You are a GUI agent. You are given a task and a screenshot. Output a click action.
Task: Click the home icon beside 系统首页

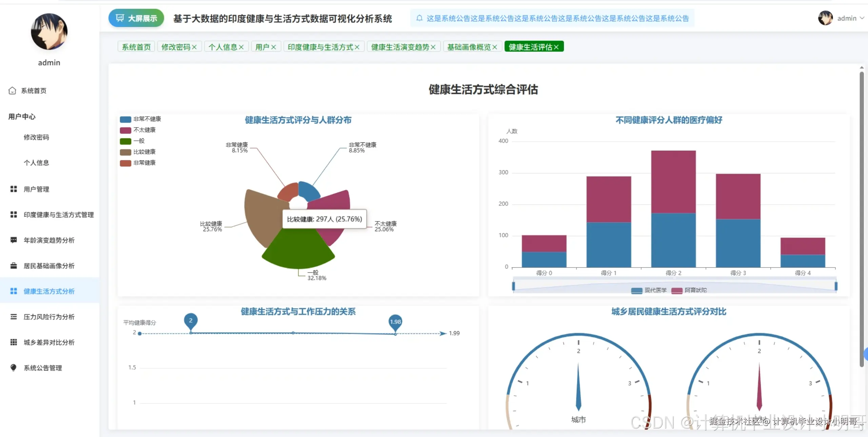tap(12, 91)
